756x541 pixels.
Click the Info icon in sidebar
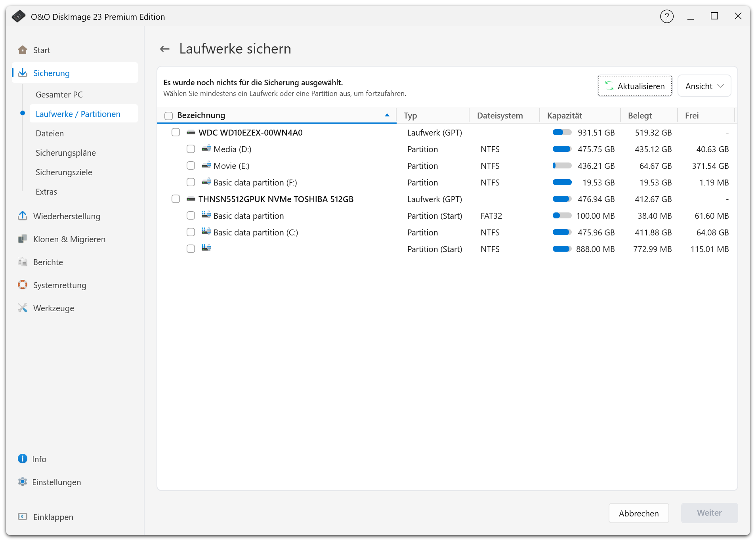pos(23,459)
